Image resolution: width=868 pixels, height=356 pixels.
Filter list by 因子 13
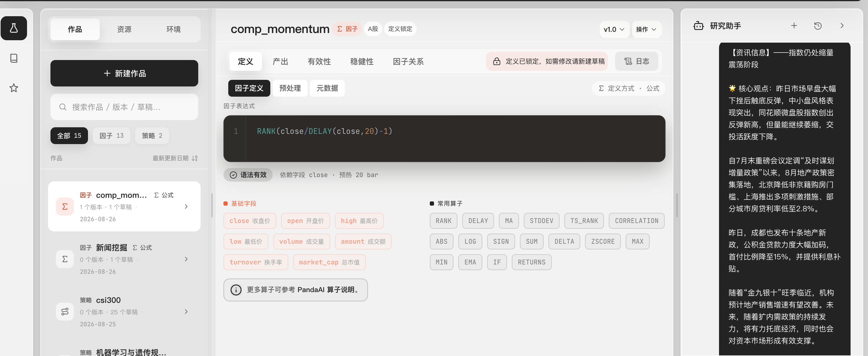click(111, 136)
